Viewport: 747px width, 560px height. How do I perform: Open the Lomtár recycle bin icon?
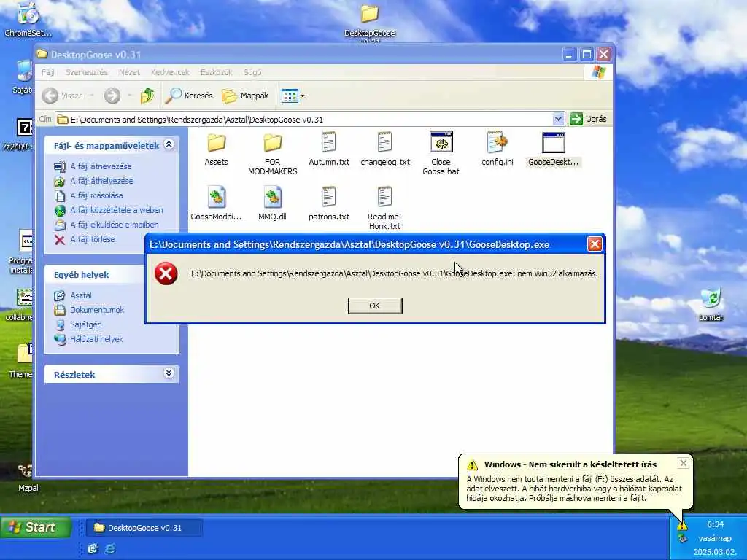click(711, 304)
